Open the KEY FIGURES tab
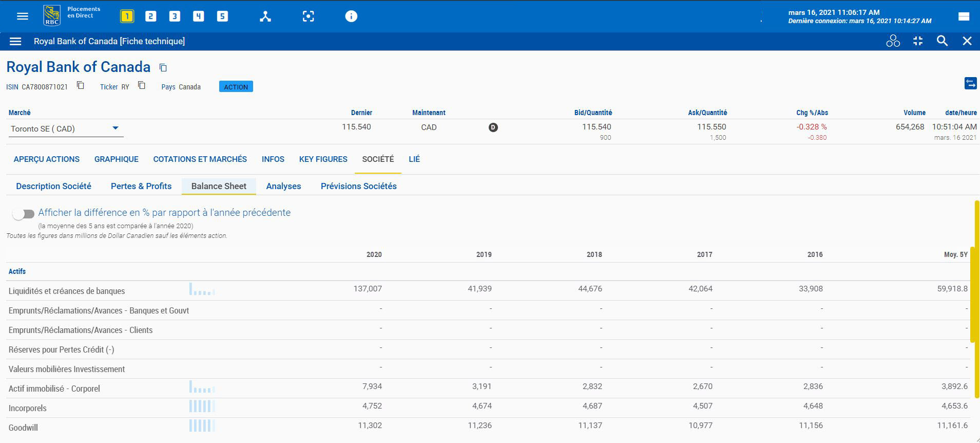Screen dimensions: 980x443 323,159
